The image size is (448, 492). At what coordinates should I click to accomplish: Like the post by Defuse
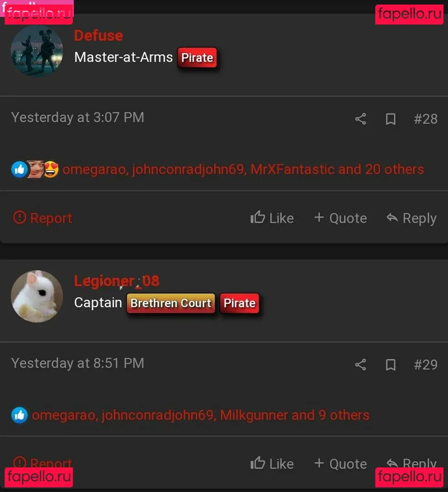272,218
